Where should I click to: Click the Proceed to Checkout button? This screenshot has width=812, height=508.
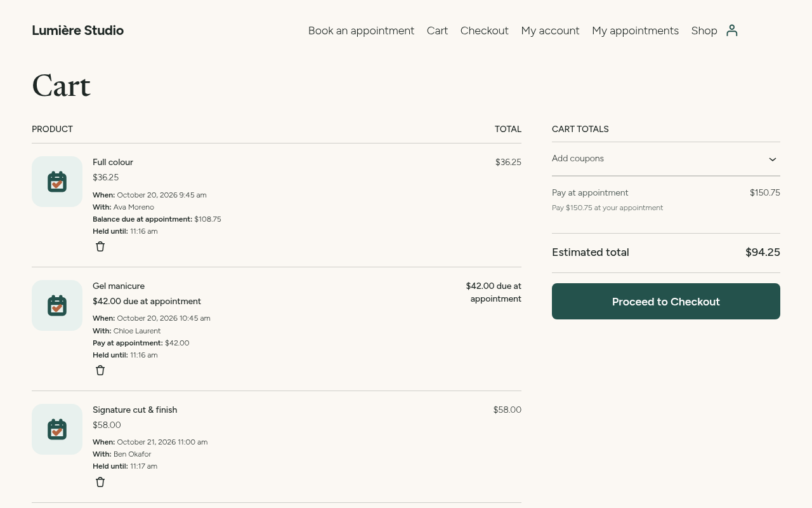click(666, 302)
